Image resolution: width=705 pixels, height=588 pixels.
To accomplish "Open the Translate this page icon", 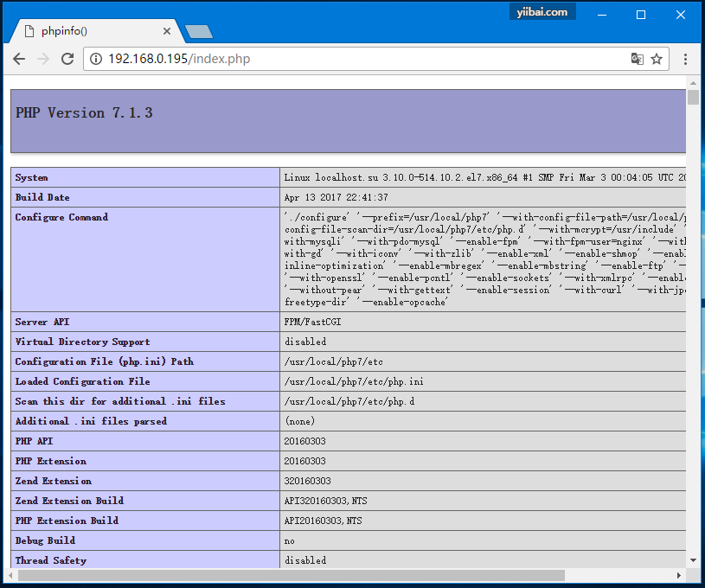I will [x=637, y=59].
